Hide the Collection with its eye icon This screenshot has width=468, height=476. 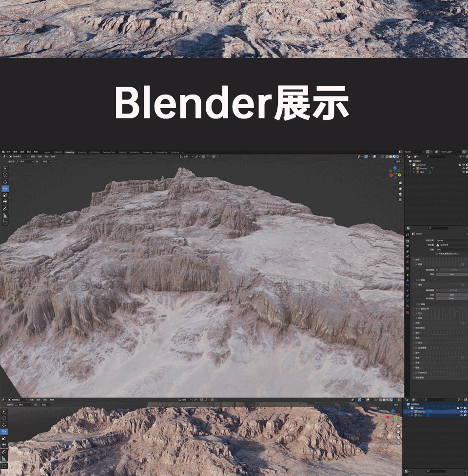(464, 165)
